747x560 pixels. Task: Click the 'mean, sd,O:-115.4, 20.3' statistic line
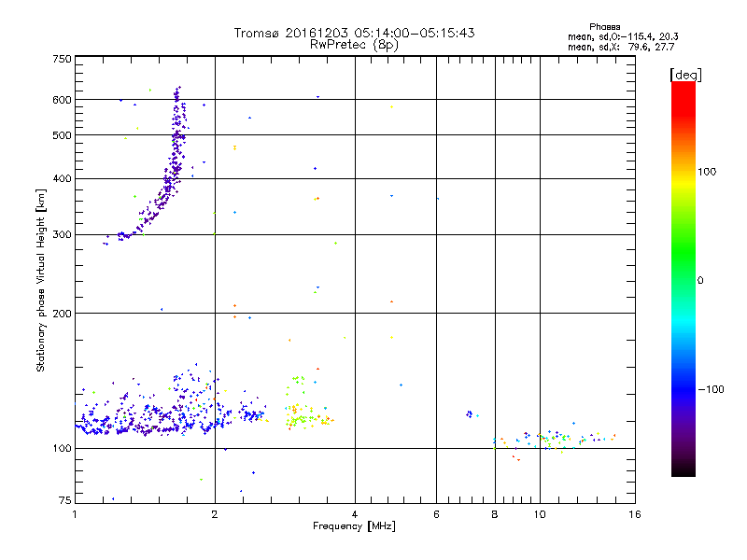[x=623, y=36]
